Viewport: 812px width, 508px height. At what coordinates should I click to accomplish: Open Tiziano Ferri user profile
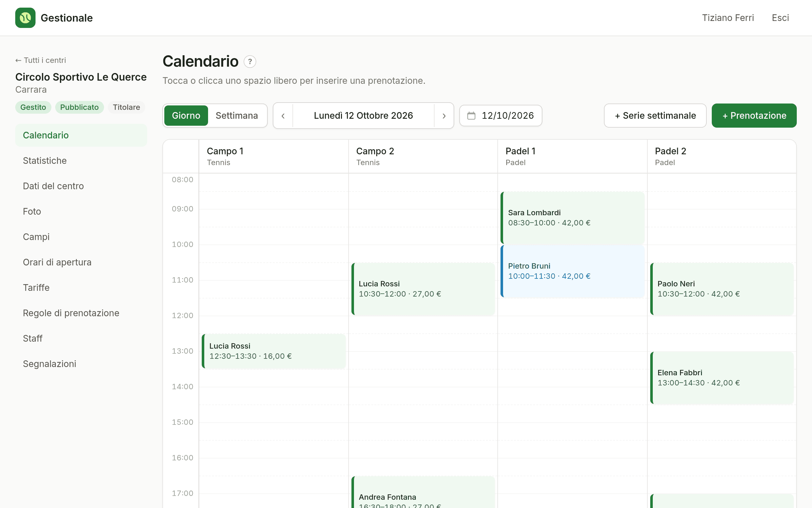pos(728,18)
